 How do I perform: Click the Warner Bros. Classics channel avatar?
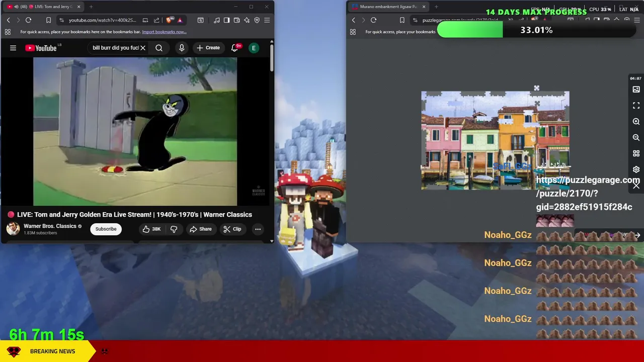click(13, 229)
